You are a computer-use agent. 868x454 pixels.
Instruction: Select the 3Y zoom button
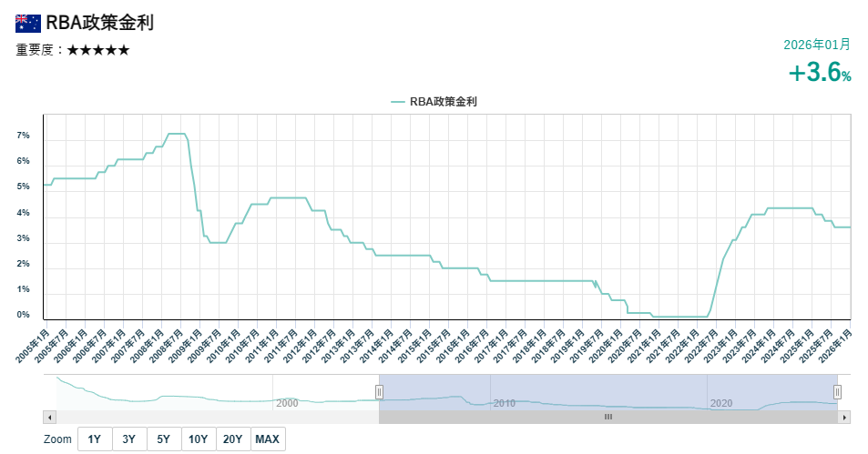tap(129, 439)
